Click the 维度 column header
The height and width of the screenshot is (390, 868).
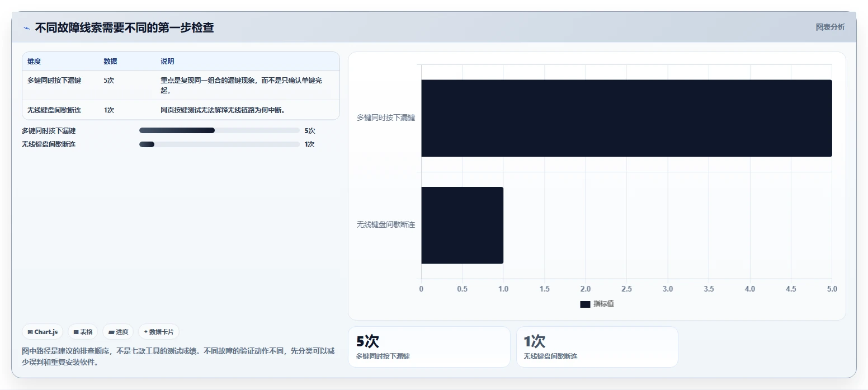(x=34, y=62)
